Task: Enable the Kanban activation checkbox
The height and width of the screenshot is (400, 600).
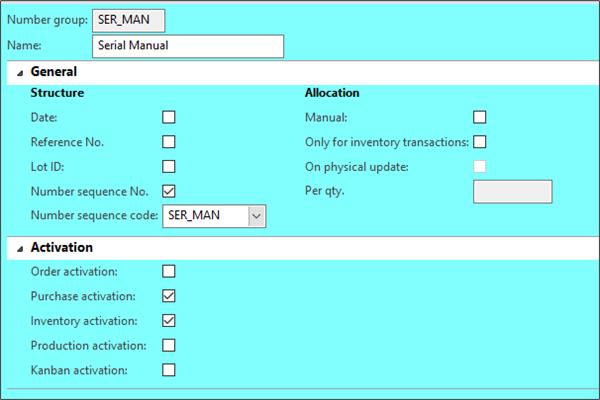Action: (169, 370)
